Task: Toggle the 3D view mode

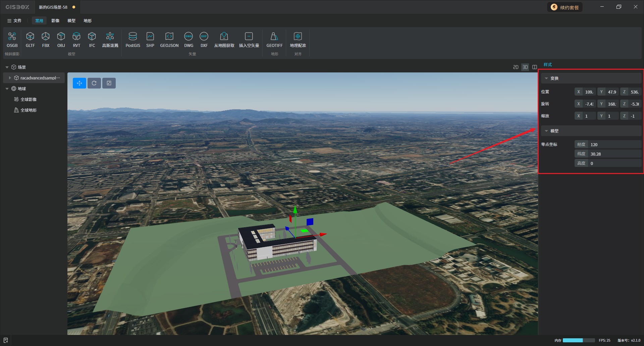Action: pos(525,67)
